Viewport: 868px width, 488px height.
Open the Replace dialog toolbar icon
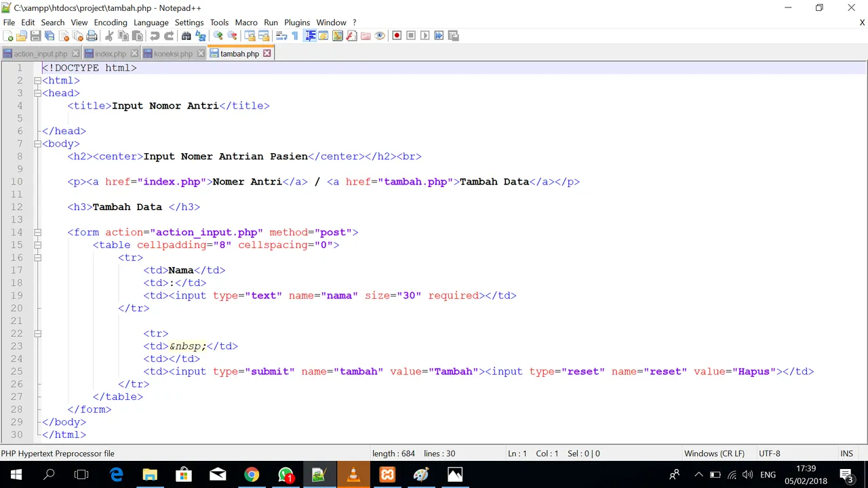click(200, 35)
